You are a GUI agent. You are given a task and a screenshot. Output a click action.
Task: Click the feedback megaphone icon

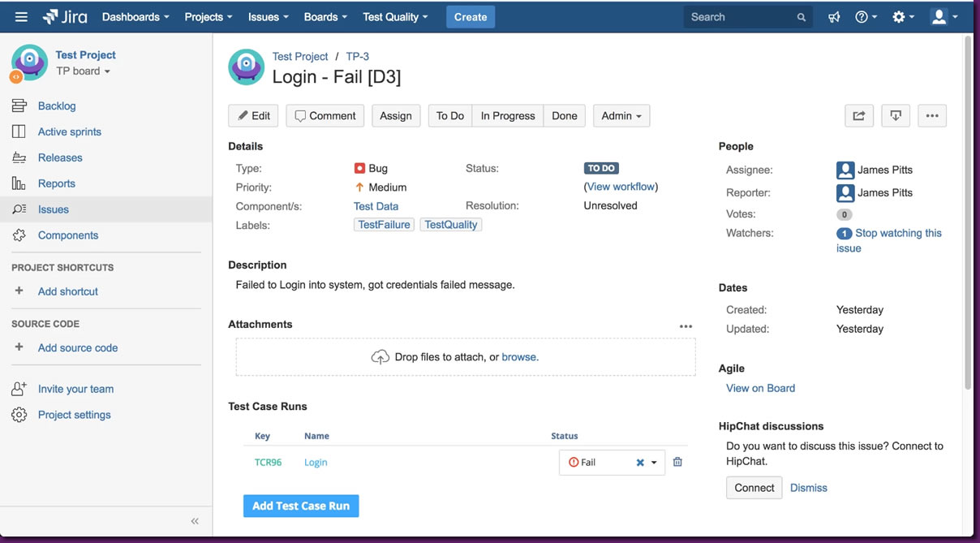pos(834,17)
